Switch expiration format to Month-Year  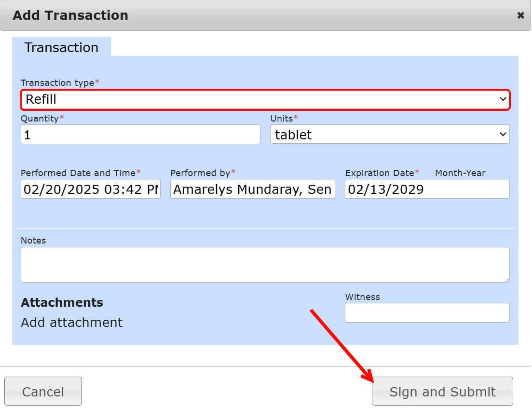click(x=460, y=173)
